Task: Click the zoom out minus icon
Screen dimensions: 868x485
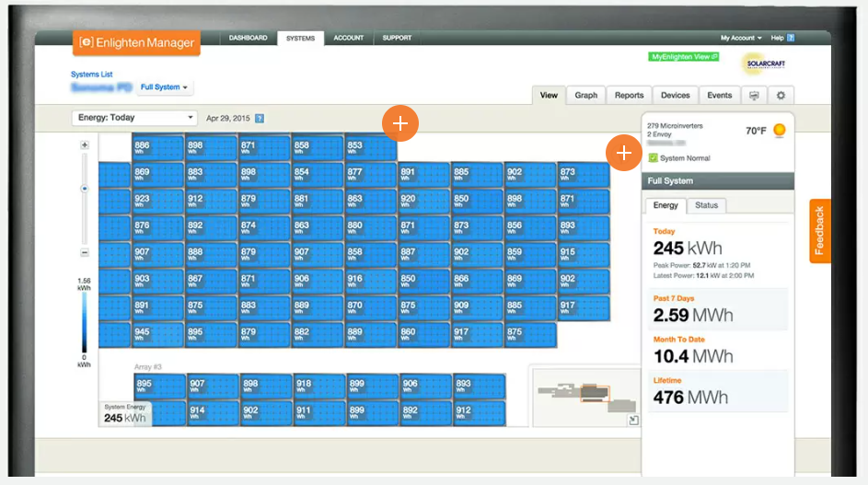Action: point(85,252)
